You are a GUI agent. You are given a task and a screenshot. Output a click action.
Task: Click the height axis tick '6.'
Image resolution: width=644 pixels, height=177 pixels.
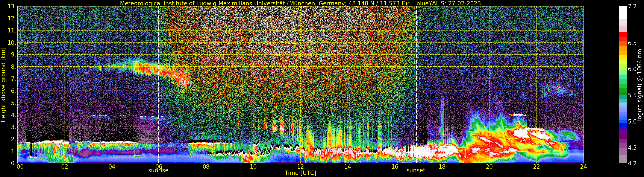tap(14, 91)
